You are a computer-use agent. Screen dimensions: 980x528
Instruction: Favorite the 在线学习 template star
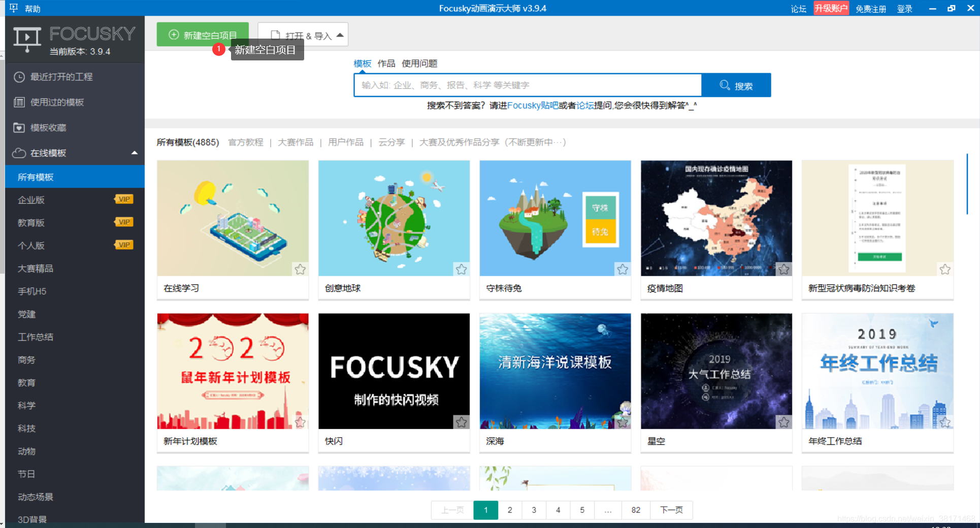300,269
